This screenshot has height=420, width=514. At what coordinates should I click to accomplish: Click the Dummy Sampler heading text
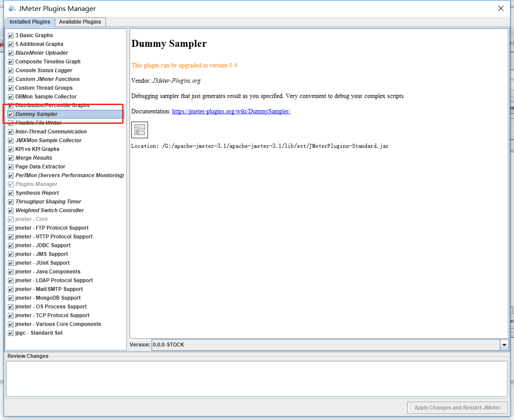[x=169, y=44]
